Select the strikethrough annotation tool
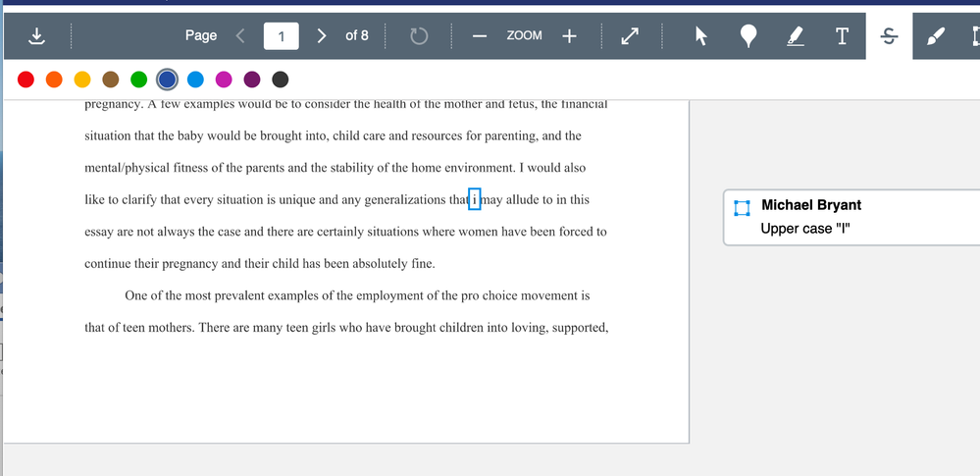Screen dimensions: 980x476 point(889,36)
